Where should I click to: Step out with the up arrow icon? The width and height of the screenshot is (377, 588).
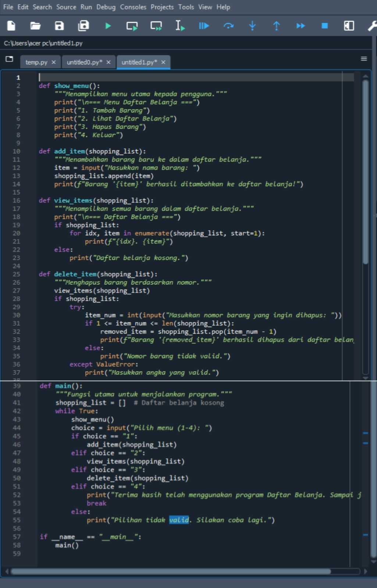276,26
